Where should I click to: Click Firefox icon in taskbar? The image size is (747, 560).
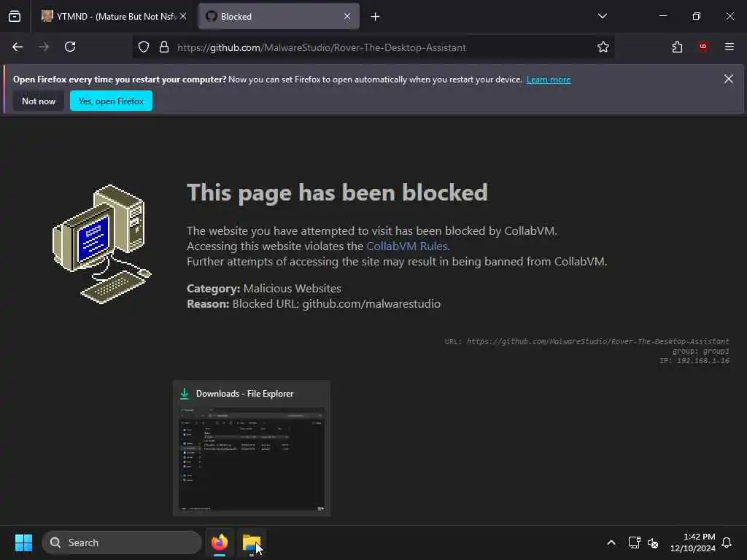pos(220,542)
